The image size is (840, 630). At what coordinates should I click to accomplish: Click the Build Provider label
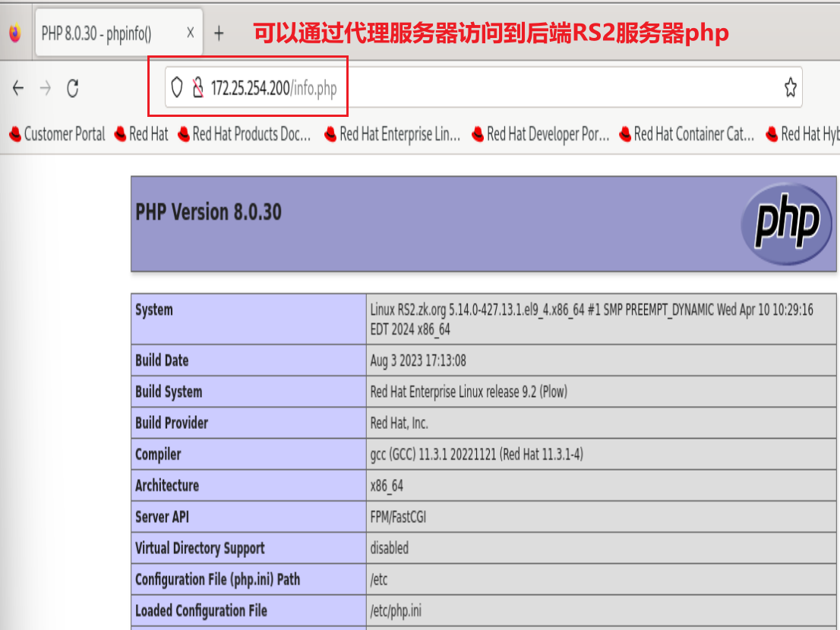click(x=172, y=423)
